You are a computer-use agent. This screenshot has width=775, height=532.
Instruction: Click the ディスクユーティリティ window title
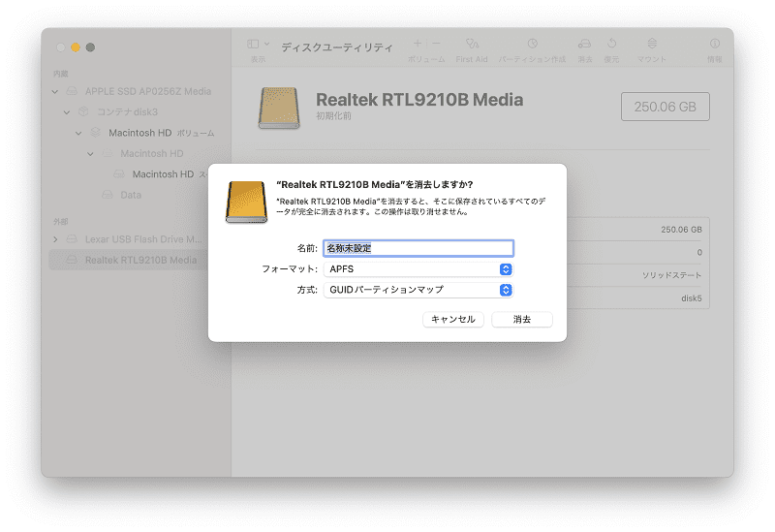coord(337,47)
